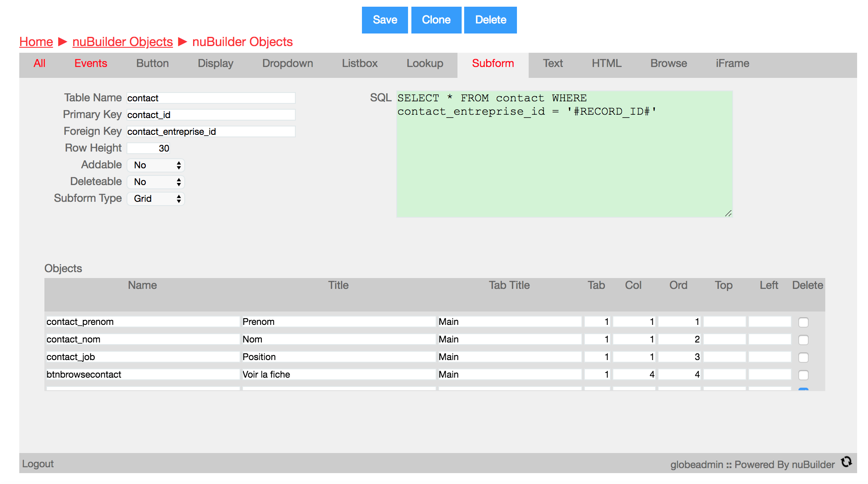Click the btnbrowsecontact name cell
Image resolution: width=868 pixels, height=484 pixels.
tap(143, 374)
